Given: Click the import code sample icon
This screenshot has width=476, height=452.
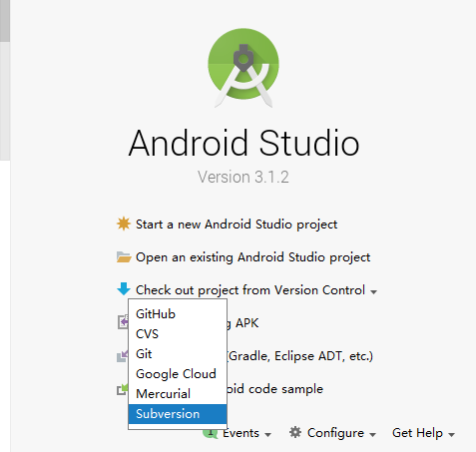Looking at the screenshot, I should click(122, 389).
